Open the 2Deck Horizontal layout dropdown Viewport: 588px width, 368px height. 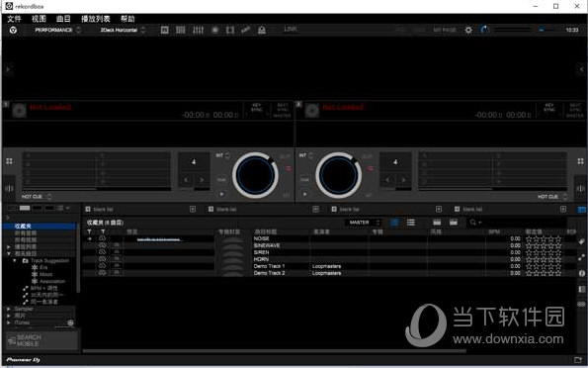[x=123, y=30]
